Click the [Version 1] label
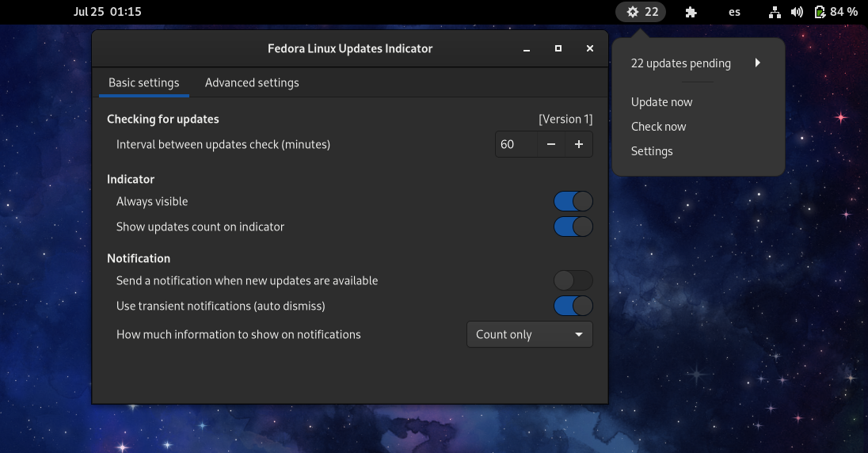868x453 pixels. point(565,119)
